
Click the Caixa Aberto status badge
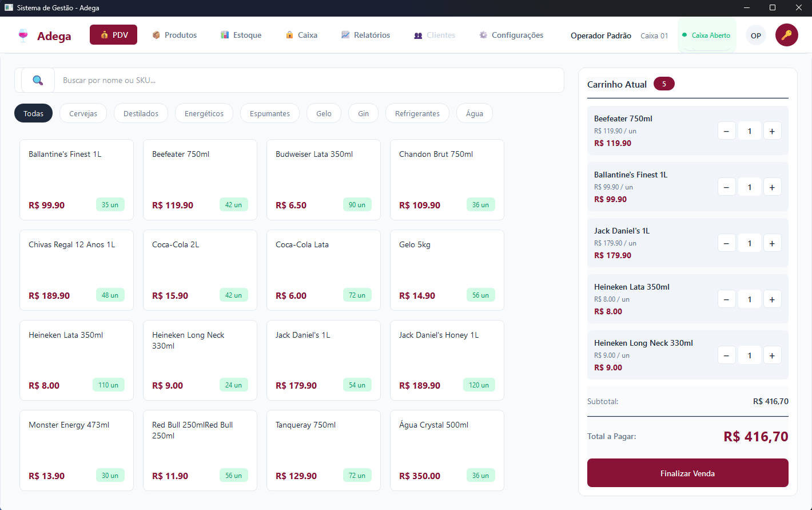pos(707,35)
